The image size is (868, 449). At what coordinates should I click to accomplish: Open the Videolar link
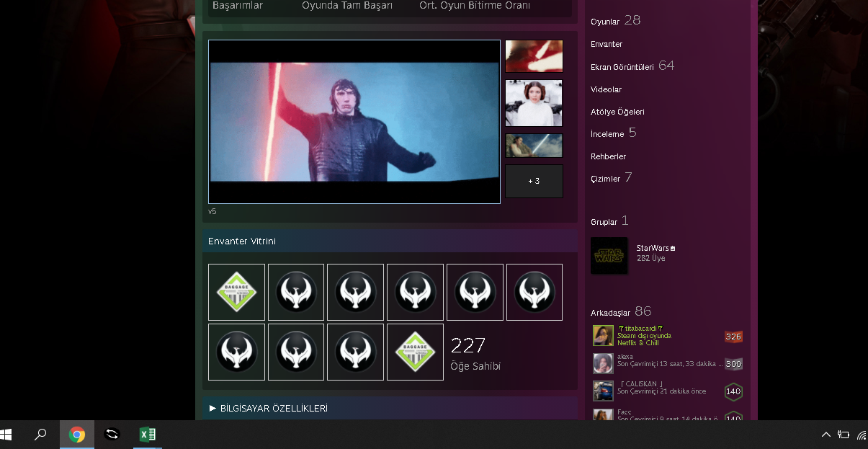click(606, 89)
